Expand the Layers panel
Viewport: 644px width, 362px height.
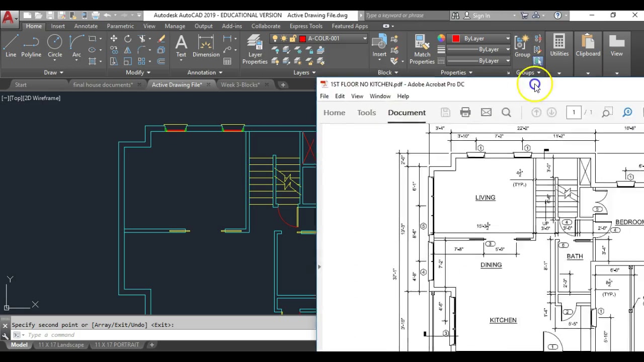pyautogui.click(x=304, y=72)
